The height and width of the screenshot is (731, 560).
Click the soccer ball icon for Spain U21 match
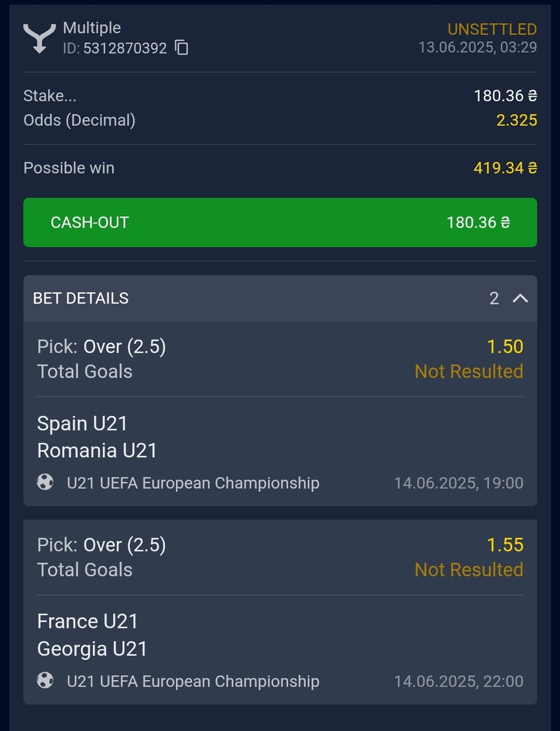tap(45, 482)
